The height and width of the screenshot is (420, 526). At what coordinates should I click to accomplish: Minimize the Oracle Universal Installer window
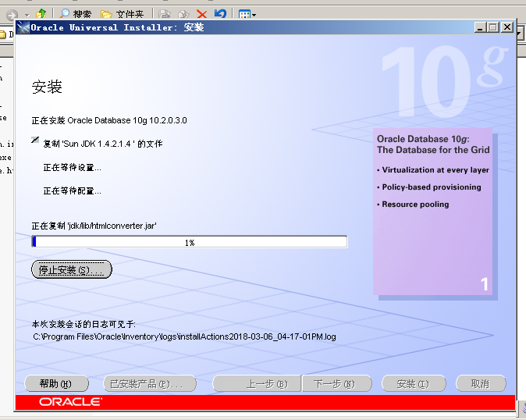480,27
